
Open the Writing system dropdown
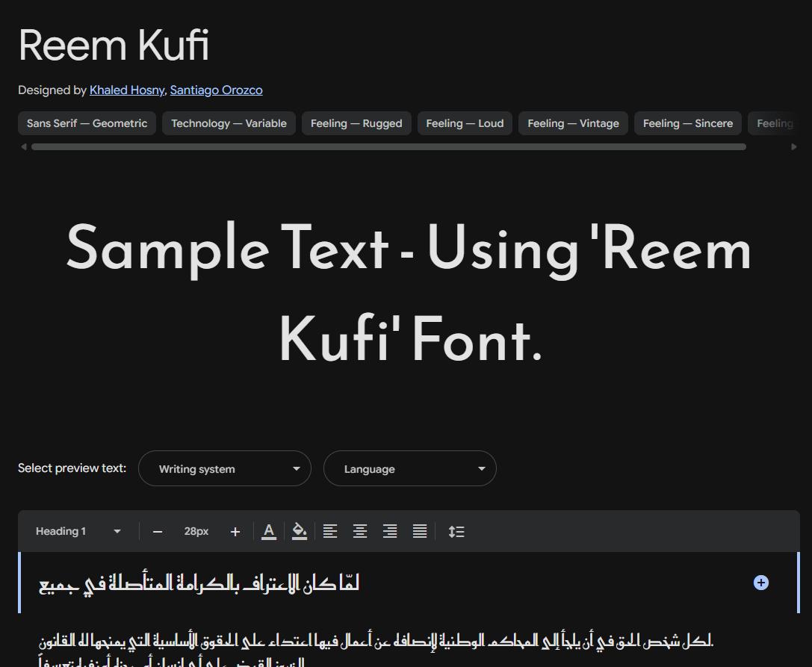[225, 468]
